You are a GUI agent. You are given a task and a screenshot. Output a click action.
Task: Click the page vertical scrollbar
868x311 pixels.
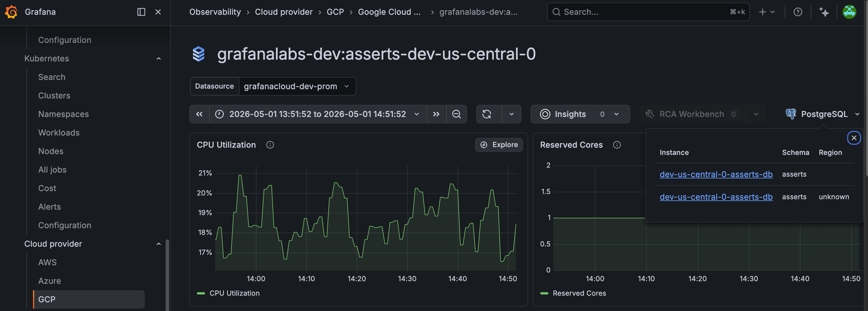[866, 88]
